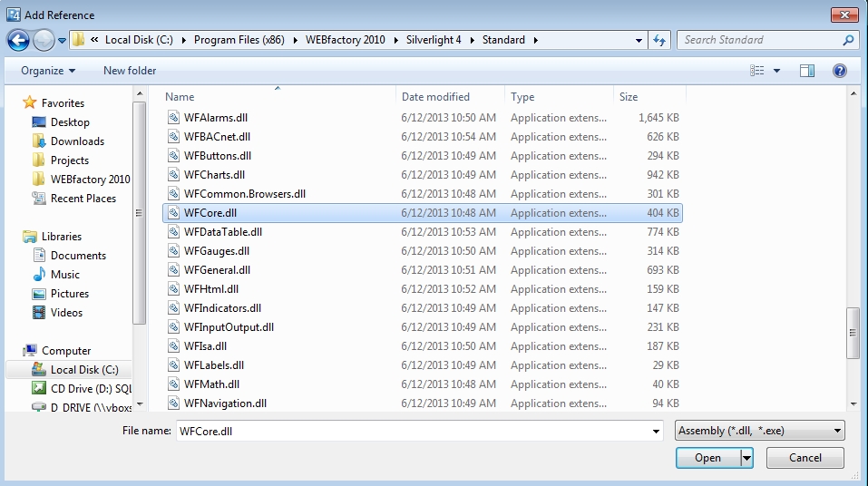Viewport: 868px width, 486px height.
Task: Sort by Size column header
Action: tap(629, 97)
